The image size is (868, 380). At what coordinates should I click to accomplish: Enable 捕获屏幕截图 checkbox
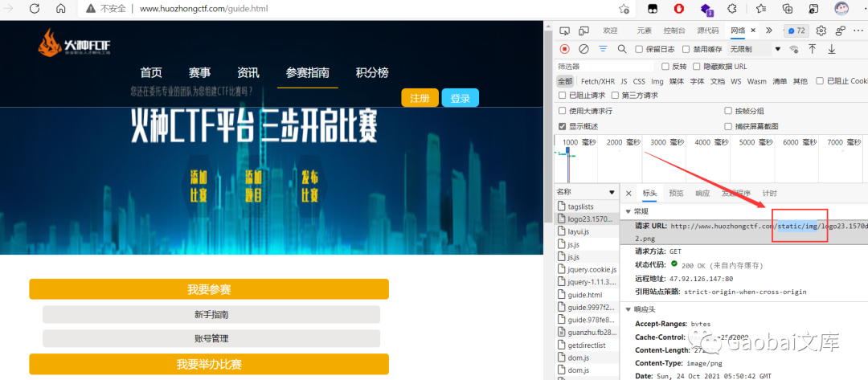(728, 126)
